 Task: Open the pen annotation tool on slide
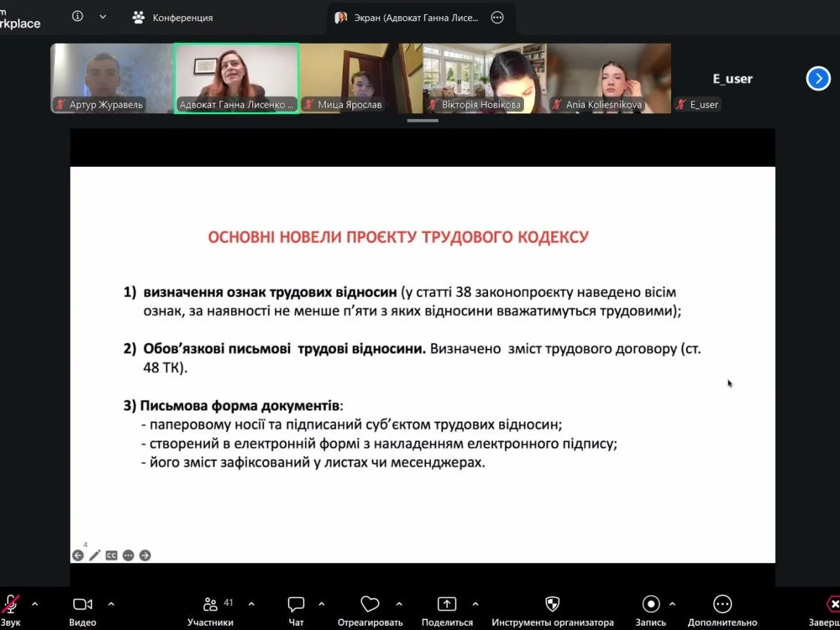point(95,555)
